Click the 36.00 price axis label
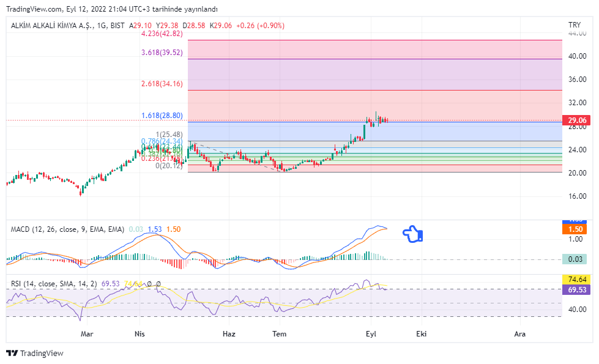Screen dimensions: 599x364 [x=577, y=80]
